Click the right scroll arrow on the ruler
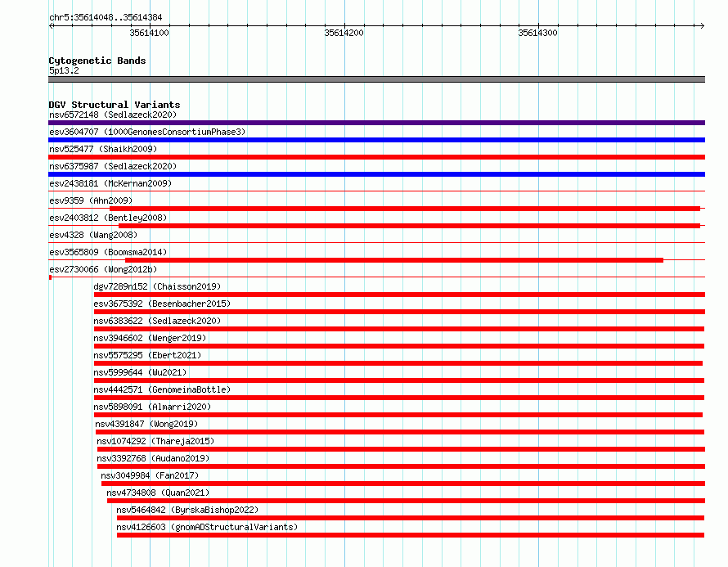728x567 pixels. (x=702, y=26)
